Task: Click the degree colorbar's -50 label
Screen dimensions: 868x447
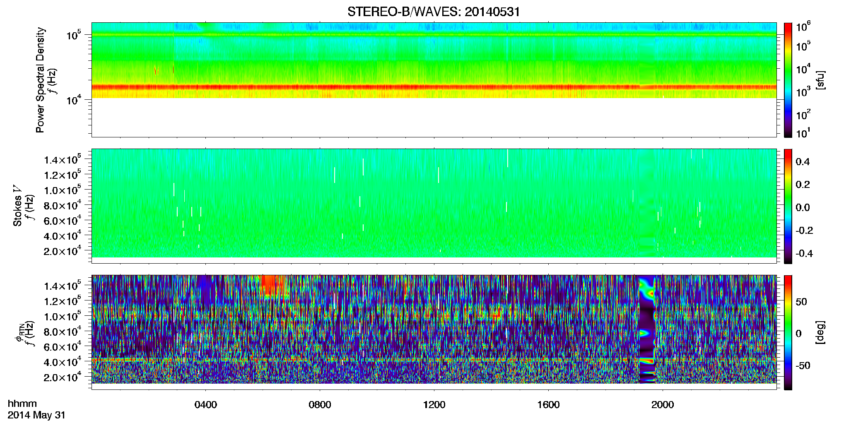Action: pos(803,365)
